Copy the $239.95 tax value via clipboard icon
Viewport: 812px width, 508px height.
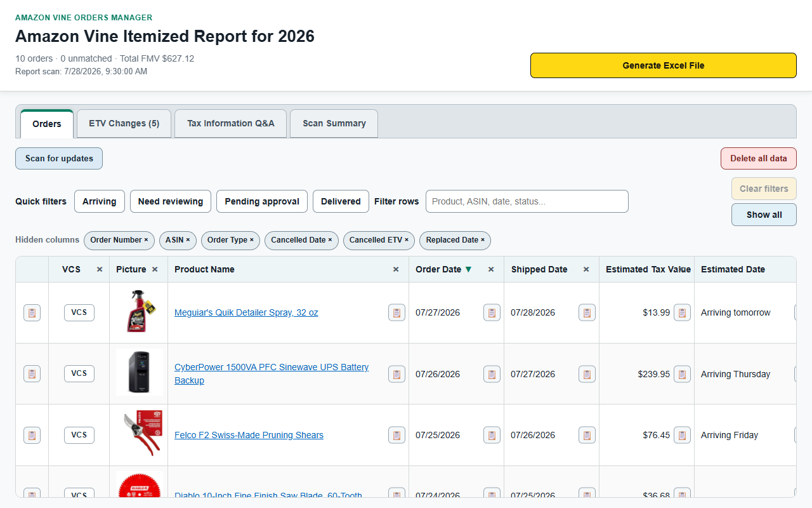682,374
